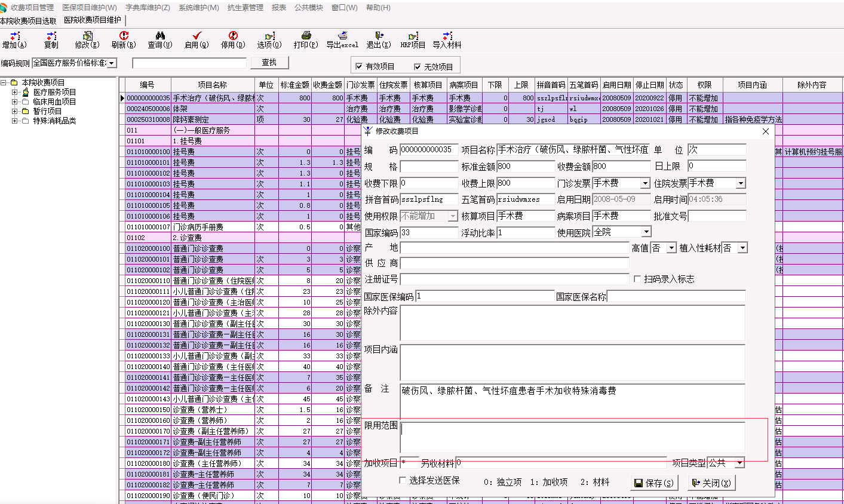
Task: Open the 医保项目维护(W) menu
Action: pos(90,8)
